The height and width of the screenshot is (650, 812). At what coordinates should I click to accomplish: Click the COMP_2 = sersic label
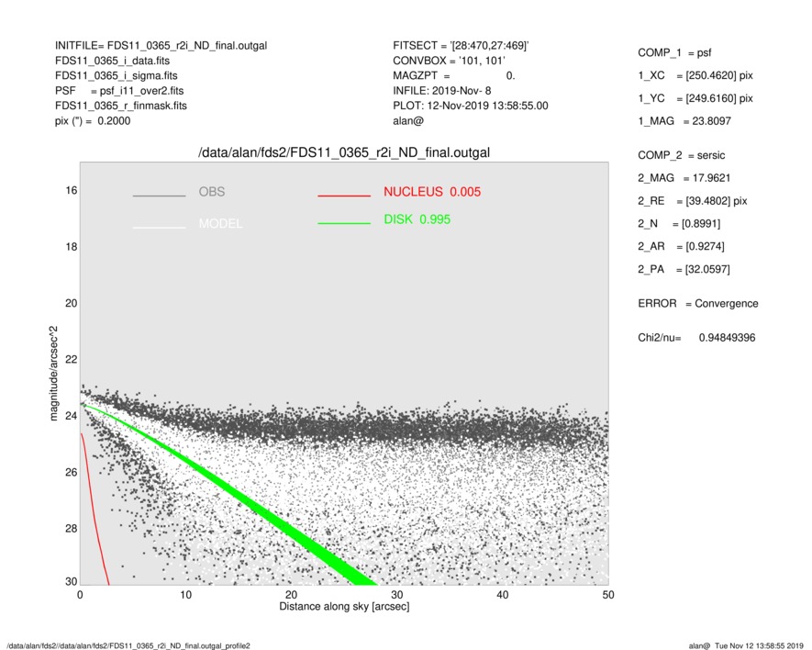681,155
